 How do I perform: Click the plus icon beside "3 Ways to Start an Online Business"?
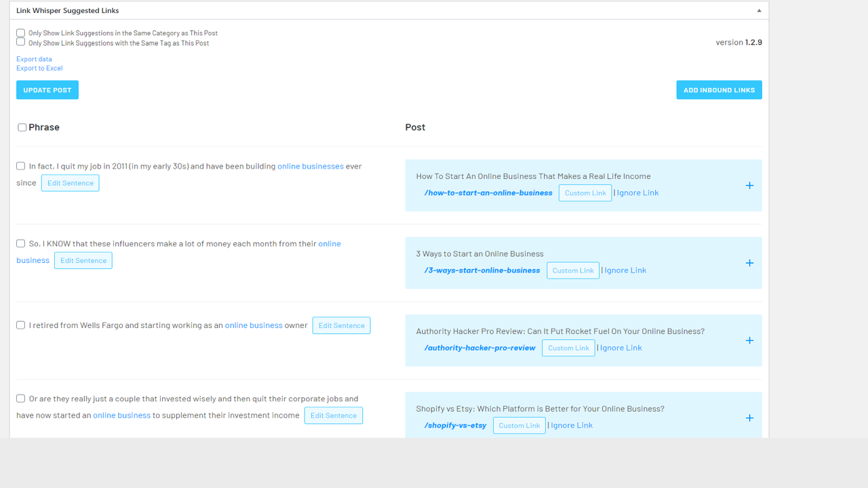[749, 263]
